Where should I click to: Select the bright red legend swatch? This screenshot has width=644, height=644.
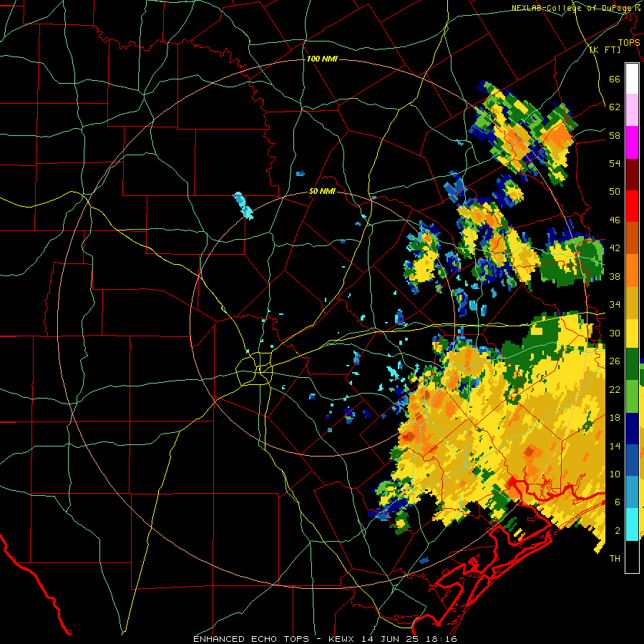(632, 206)
